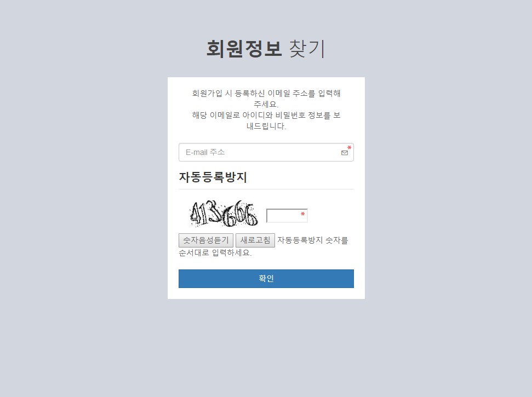The width and height of the screenshot is (532, 397).
Task: Click the 내드립니다 instruction text ending
Action: point(266,126)
